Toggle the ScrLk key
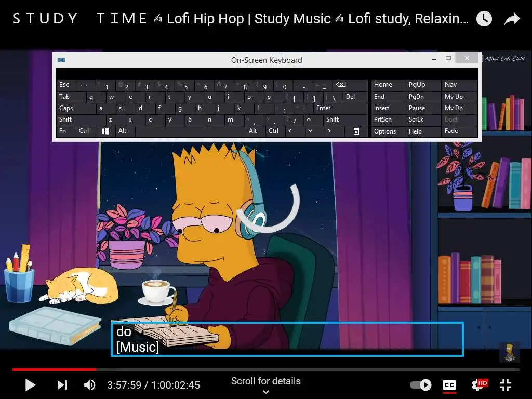The image size is (532, 399). (x=423, y=120)
